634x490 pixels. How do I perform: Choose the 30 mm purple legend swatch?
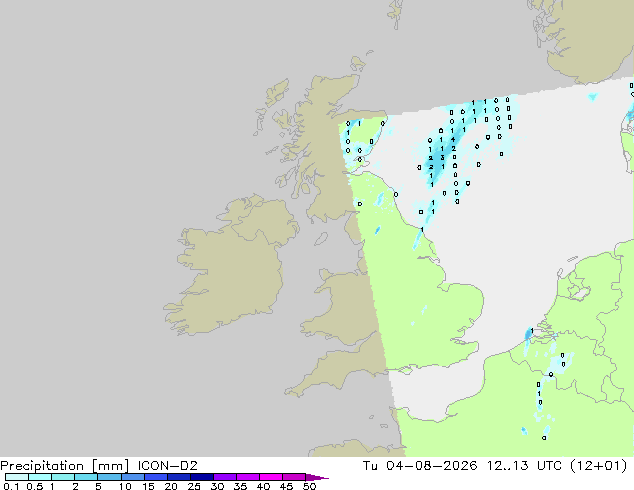(225, 477)
